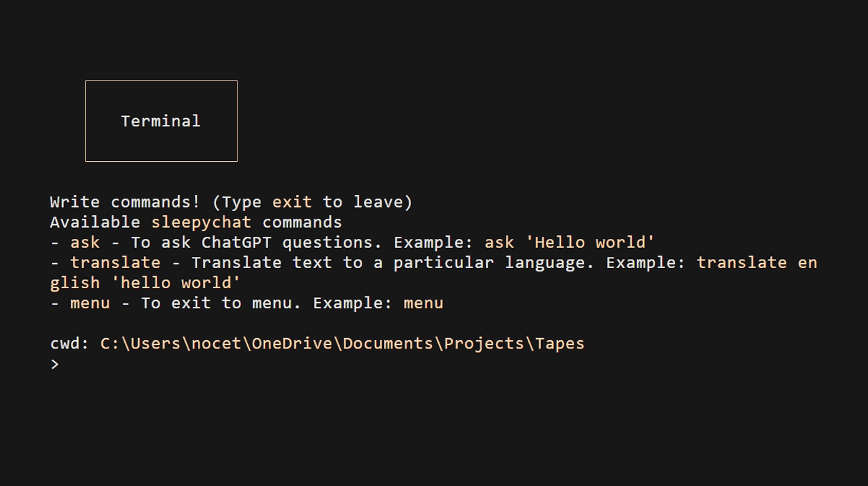Select the 'ask' command name
The height and width of the screenshot is (486, 868).
coord(84,242)
